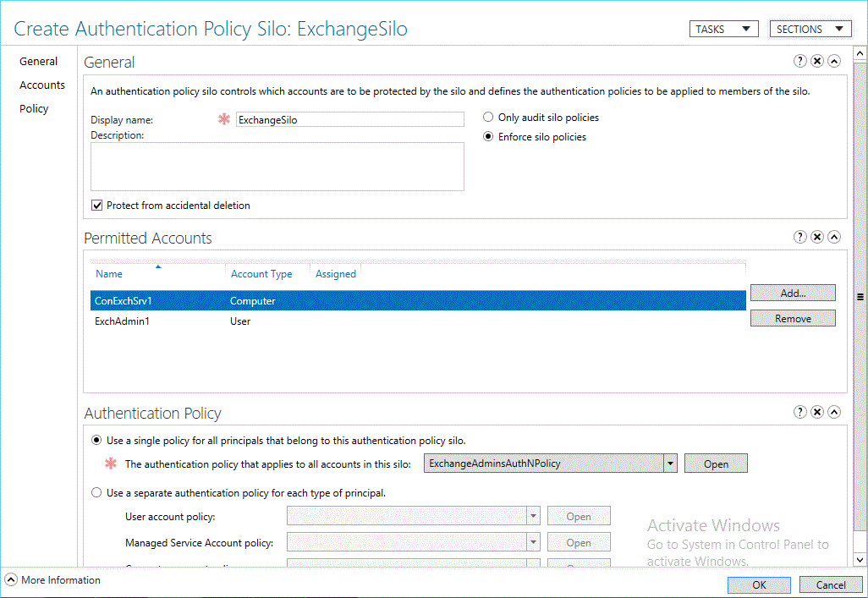Click the More Information chevron icon
This screenshot has width=868, height=598.
point(11,579)
